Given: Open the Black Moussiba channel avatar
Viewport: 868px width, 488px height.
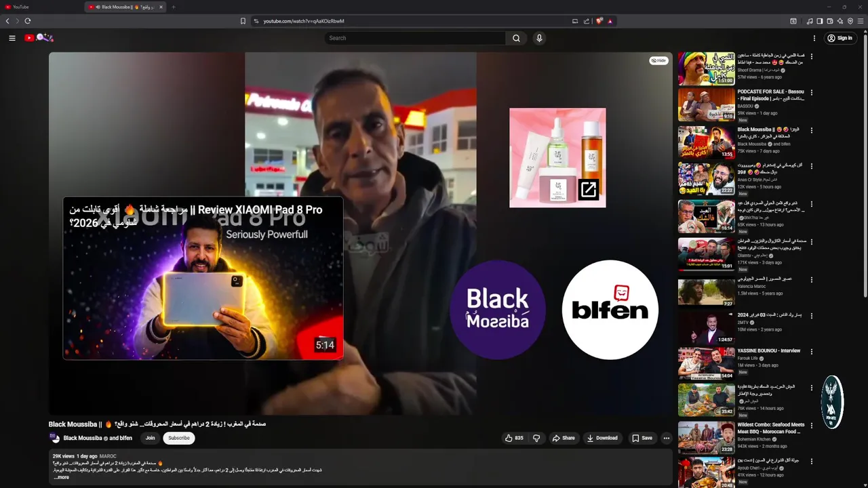Looking at the screenshot, I should [54, 438].
